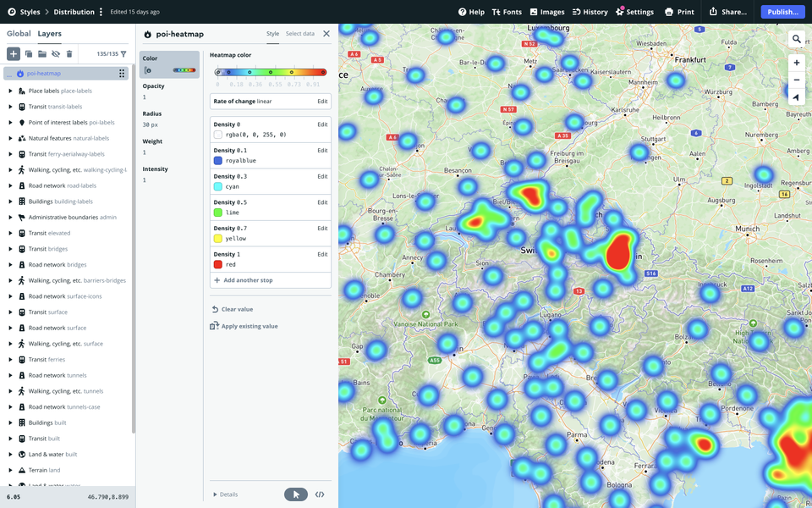Open the Select data tab
This screenshot has width=812, height=508.
[x=299, y=34]
